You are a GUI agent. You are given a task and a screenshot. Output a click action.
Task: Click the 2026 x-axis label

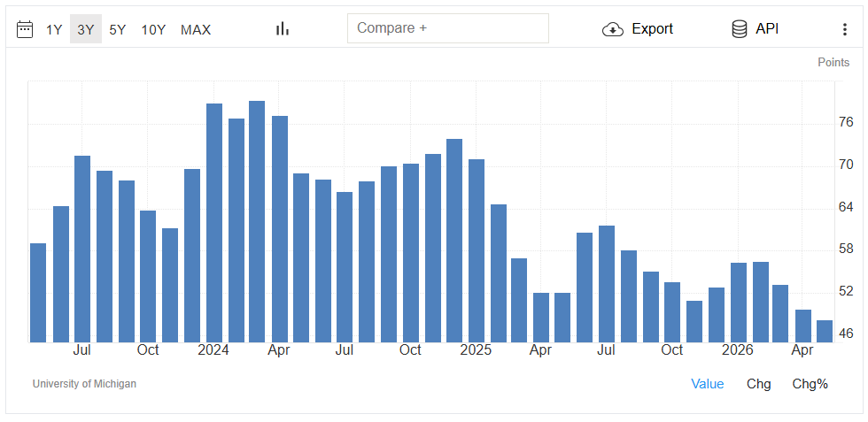pos(738,350)
